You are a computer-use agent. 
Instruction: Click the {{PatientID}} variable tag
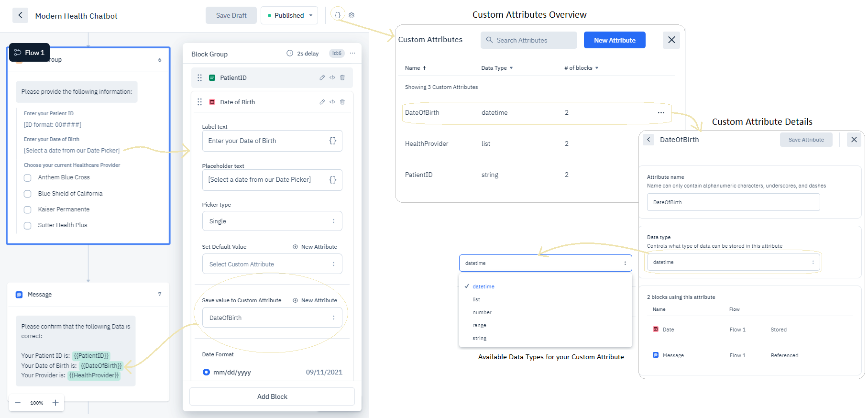tap(91, 355)
